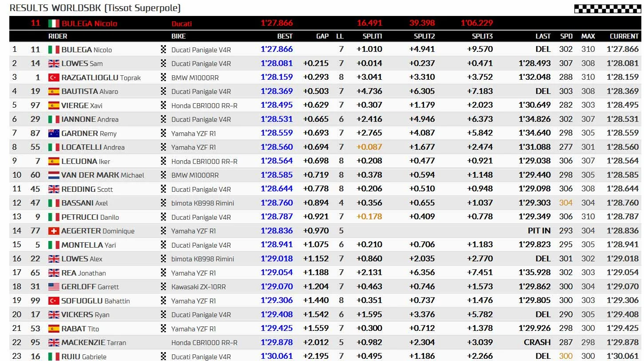Select rider name 'GERLOFF Garrett'
This screenshot has width=644, height=361.
90,287
